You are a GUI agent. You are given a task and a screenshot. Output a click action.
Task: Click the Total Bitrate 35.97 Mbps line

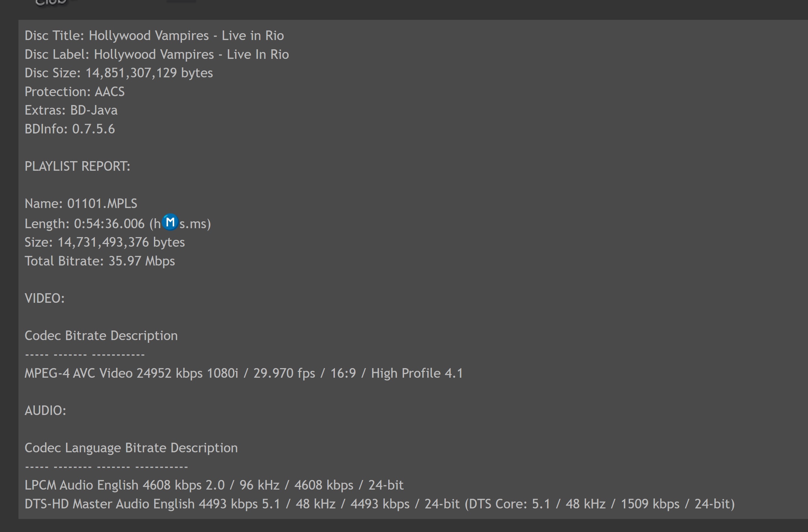click(100, 261)
